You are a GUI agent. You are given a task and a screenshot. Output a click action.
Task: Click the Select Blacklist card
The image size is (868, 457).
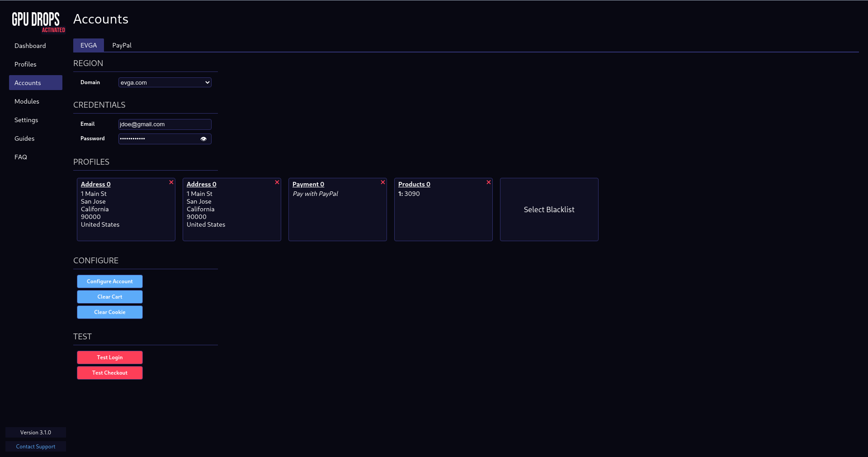click(549, 209)
